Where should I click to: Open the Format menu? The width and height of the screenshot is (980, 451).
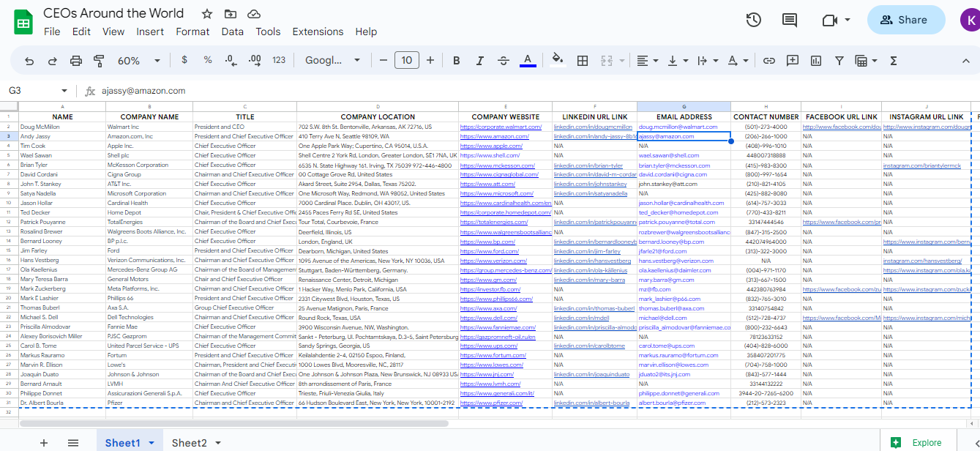tap(192, 31)
